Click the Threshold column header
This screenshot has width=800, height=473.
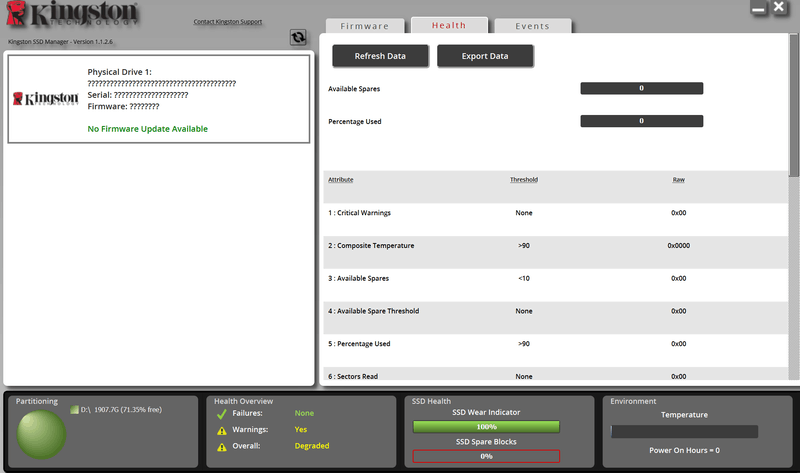point(524,180)
